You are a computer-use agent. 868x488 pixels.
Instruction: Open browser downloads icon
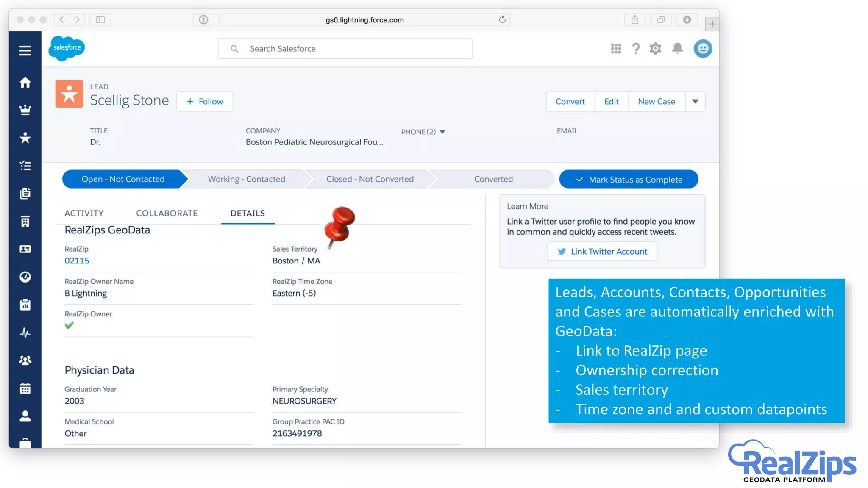pyautogui.click(x=687, y=19)
